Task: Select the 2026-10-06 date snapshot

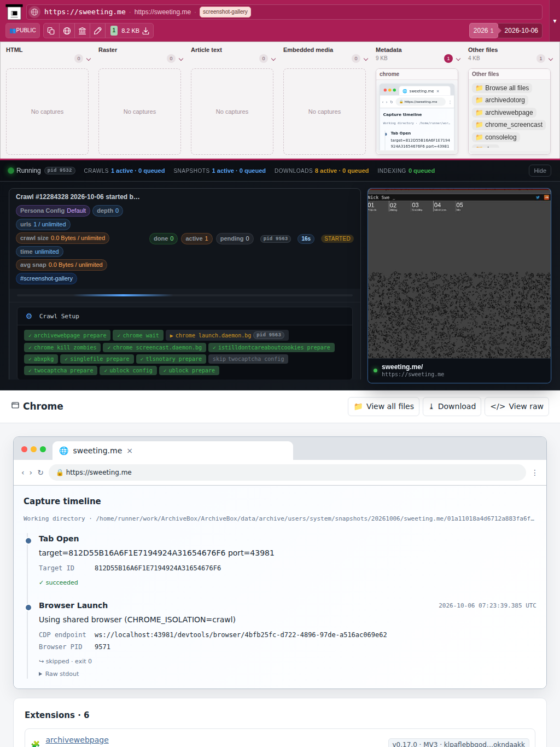Action: click(521, 31)
